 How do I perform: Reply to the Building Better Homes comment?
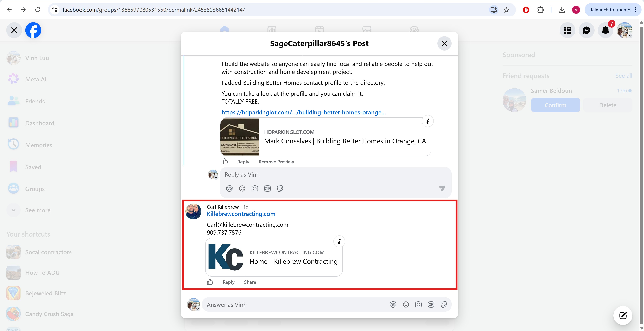click(x=243, y=162)
